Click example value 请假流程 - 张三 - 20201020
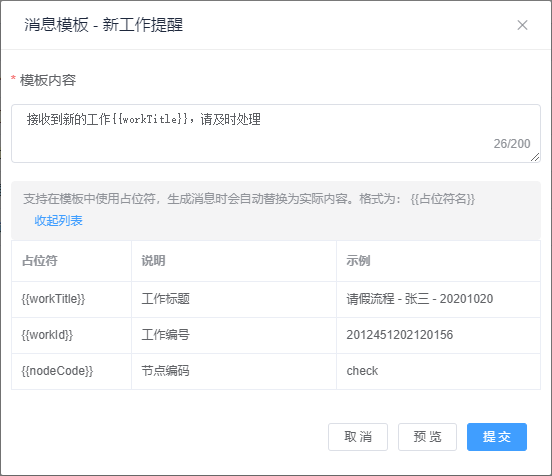The width and height of the screenshot is (552, 476). (x=420, y=299)
